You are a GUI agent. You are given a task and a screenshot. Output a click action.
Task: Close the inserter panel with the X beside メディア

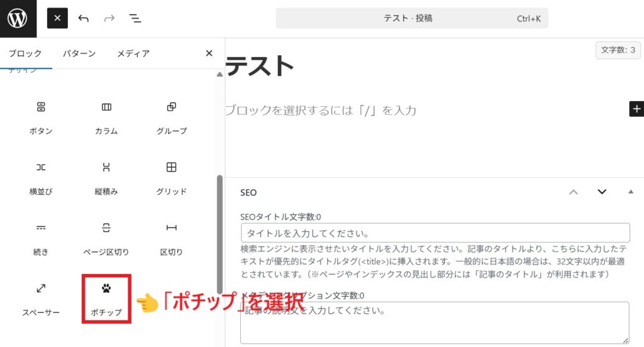(x=209, y=53)
